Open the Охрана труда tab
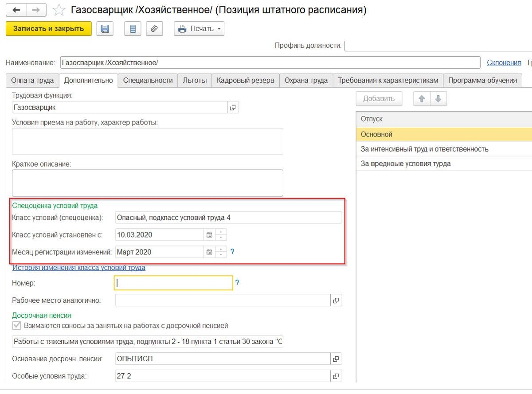 pyautogui.click(x=306, y=80)
